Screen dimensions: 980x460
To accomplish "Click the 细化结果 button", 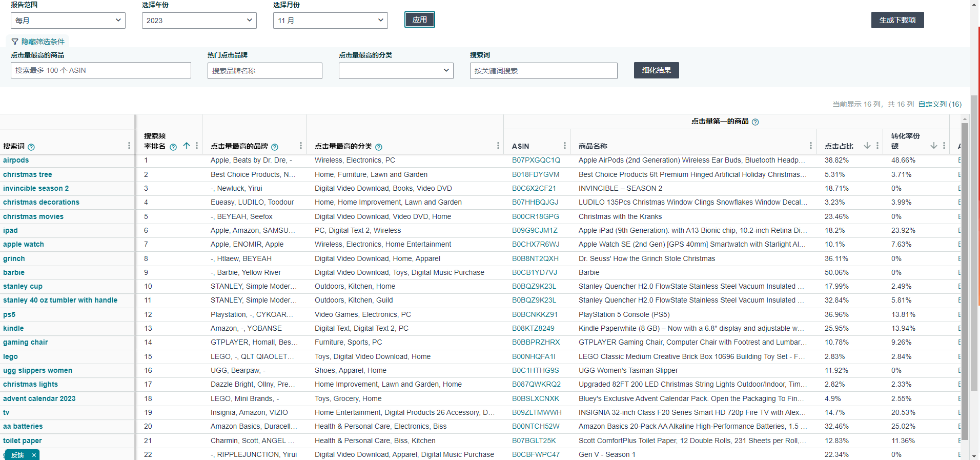I will 657,70.
